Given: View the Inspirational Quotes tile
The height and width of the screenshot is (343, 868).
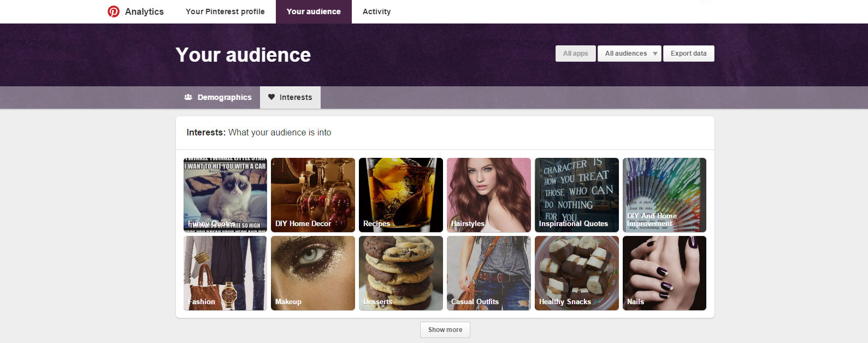Looking at the screenshot, I should pyautogui.click(x=577, y=195).
